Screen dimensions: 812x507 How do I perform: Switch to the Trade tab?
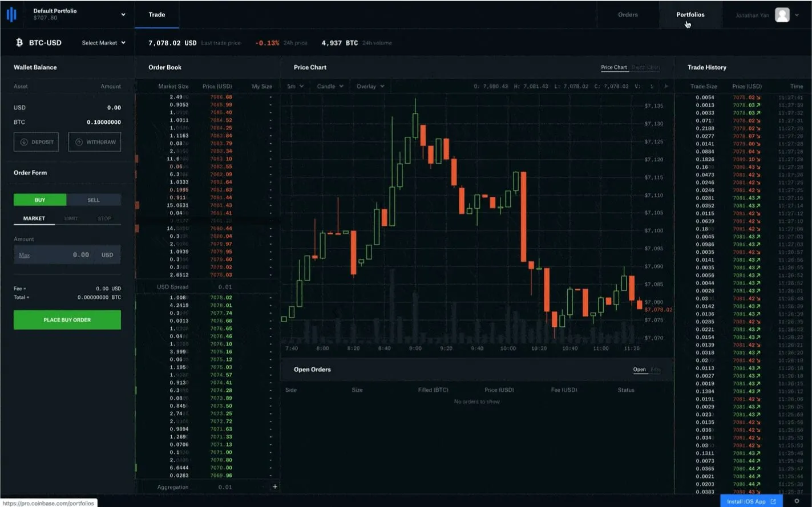(156, 14)
